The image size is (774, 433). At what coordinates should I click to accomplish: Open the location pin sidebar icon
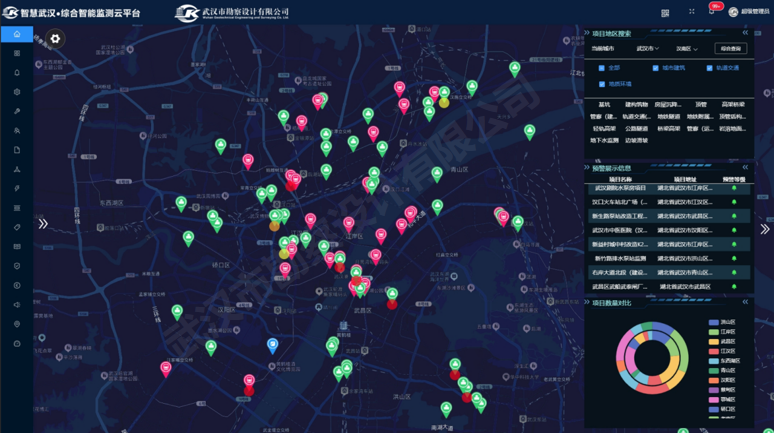pos(17,324)
